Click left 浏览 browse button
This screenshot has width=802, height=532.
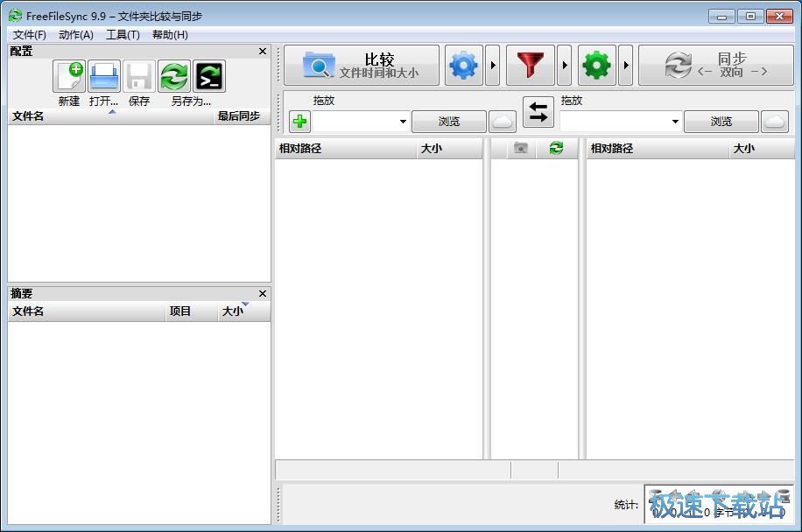(x=449, y=122)
